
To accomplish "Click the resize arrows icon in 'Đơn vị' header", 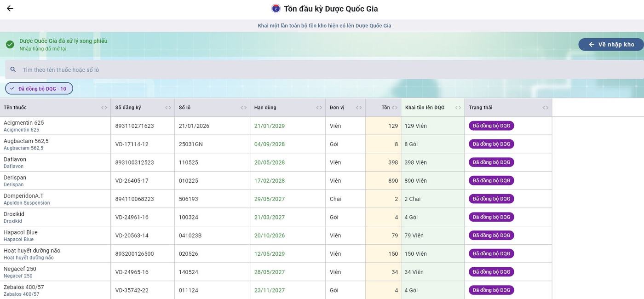I will [x=359, y=108].
